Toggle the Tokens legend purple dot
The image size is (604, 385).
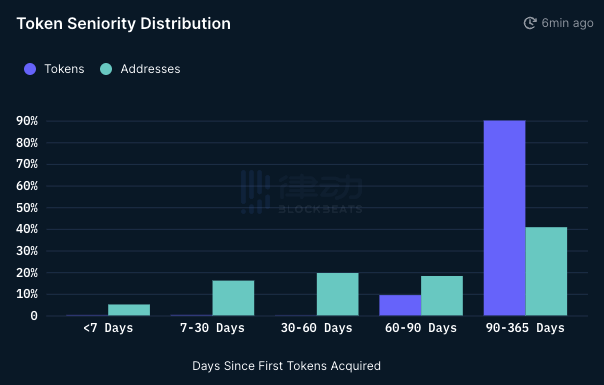30,69
